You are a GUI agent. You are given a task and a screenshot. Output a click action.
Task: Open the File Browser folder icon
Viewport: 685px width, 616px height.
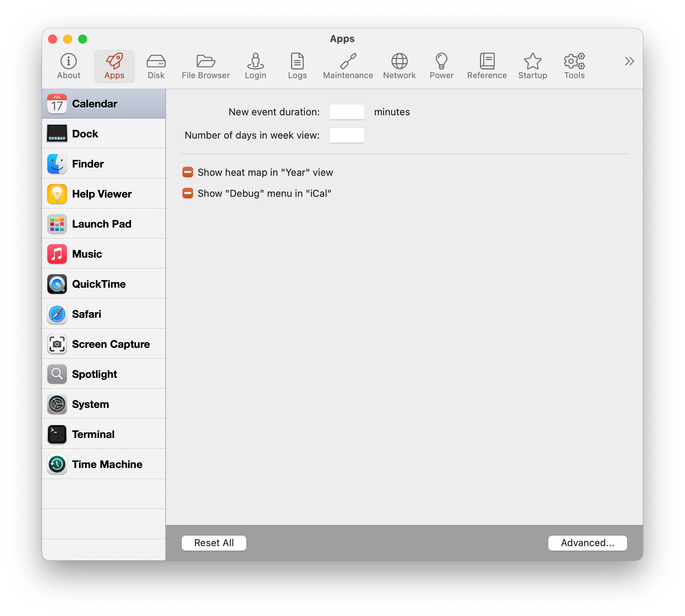(x=206, y=61)
